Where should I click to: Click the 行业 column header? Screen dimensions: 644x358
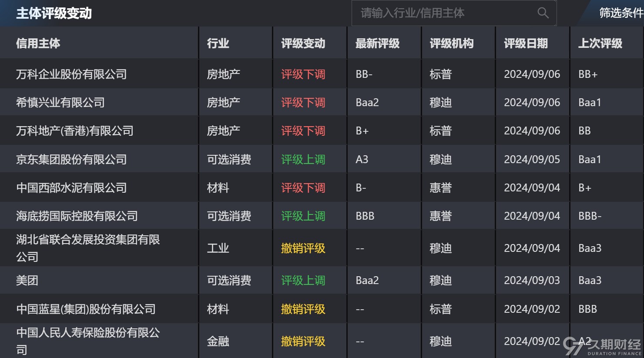[218, 43]
